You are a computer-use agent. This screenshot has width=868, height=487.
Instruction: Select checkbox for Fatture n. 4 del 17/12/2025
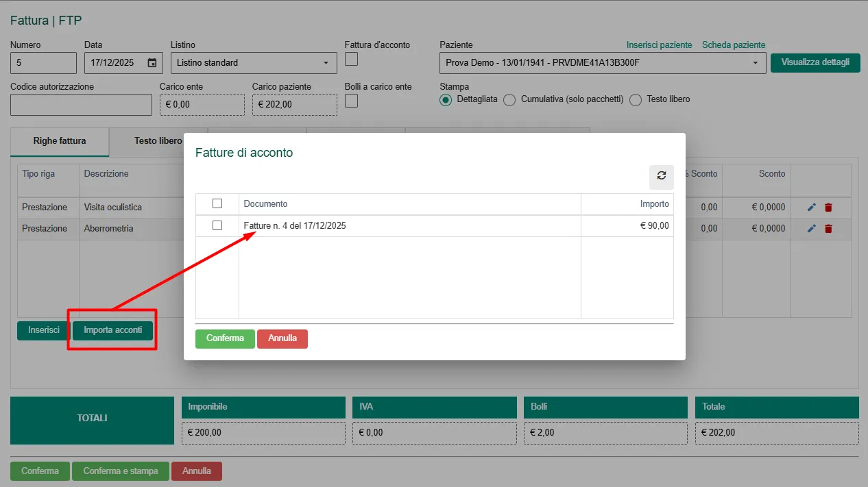(217, 225)
